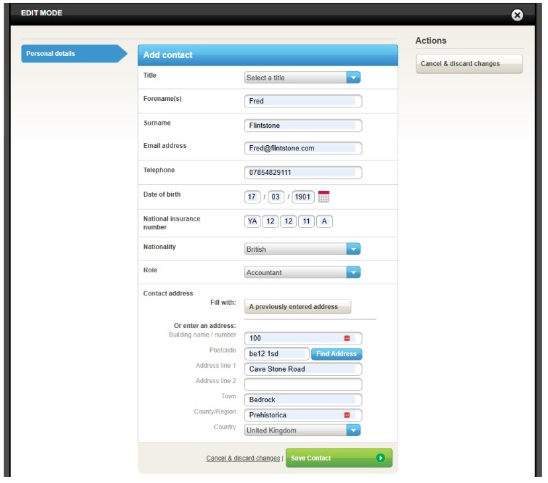Open the Nationality dropdown showing British
The height and width of the screenshot is (483, 548).
click(302, 249)
